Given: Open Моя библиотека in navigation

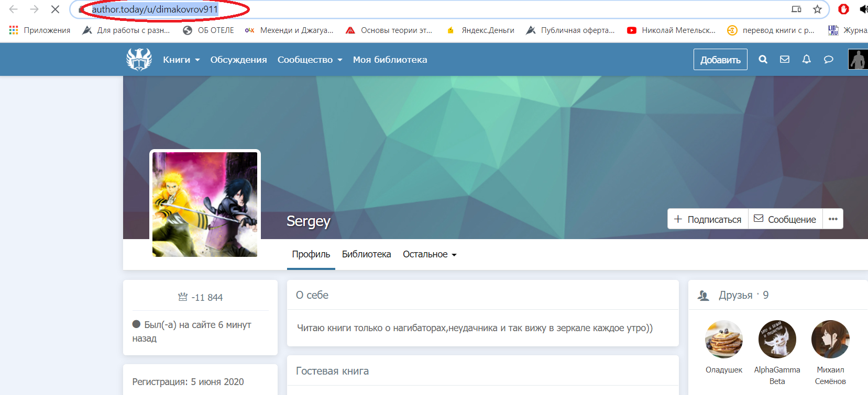Looking at the screenshot, I should pyautogui.click(x=390, y=60).
